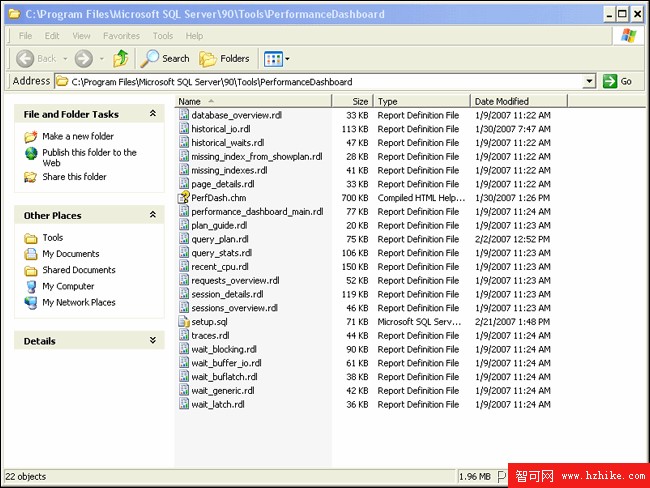Select historical_waits.rdl file icon

tap(184, 142)
